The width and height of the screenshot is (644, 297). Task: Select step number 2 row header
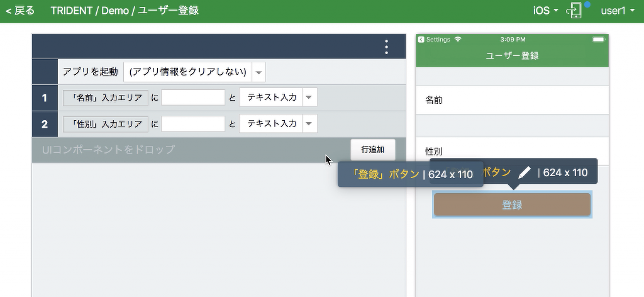coord(45,124)
